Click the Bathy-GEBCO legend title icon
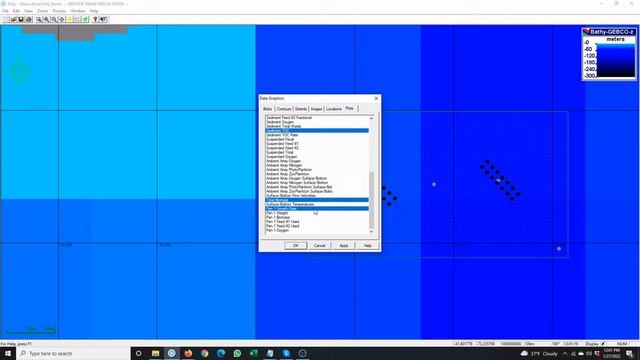The width and height of the screenshot is (640, 360). 587,31
